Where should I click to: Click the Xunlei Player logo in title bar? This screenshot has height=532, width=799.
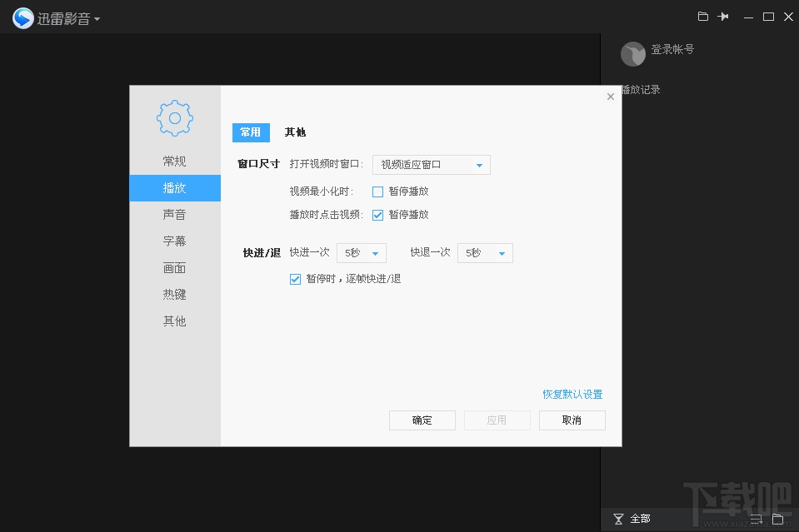coord(23,16)
